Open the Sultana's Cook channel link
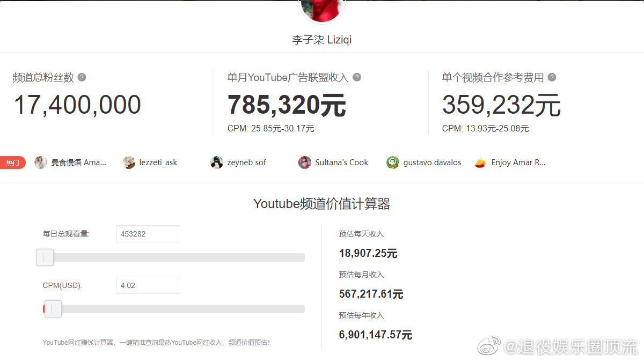 pos(342,162)
